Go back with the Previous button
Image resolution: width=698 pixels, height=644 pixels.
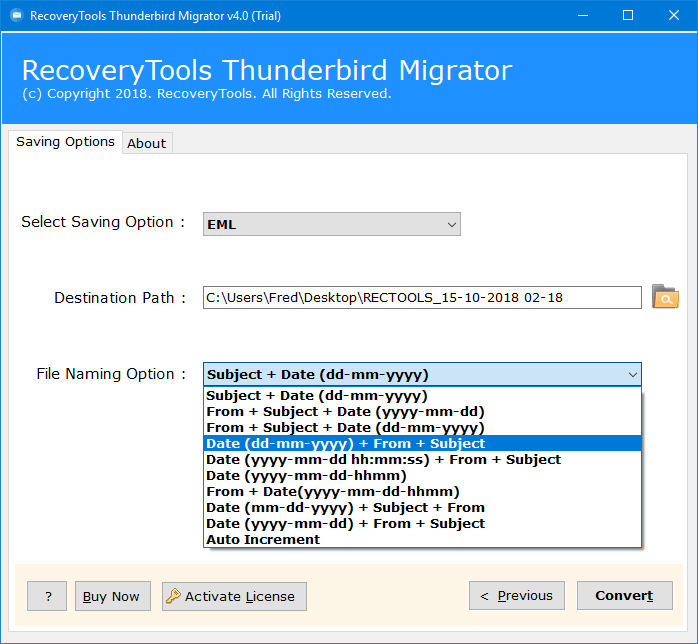click(517, 595)
